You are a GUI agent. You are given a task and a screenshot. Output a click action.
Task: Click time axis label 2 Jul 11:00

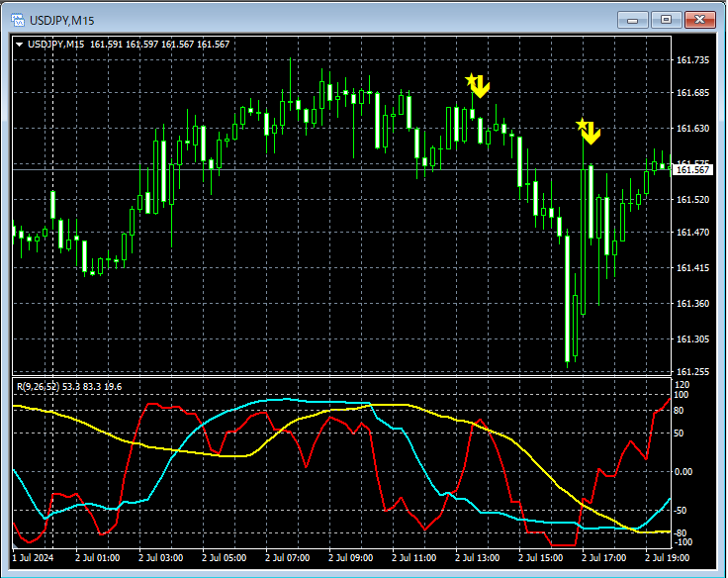pyautogui.click(x=413, y=557)
